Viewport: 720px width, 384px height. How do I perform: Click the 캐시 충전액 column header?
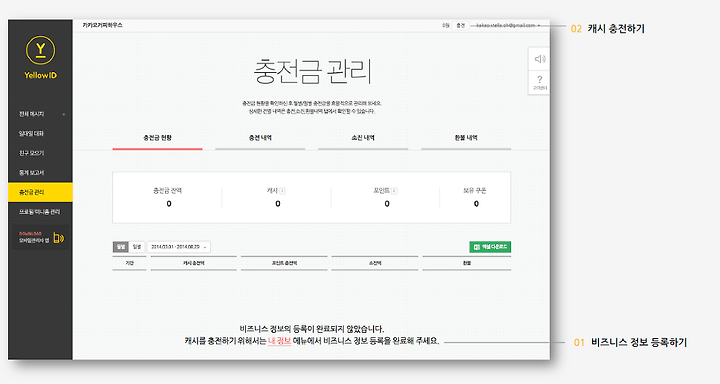click(193, 263)
